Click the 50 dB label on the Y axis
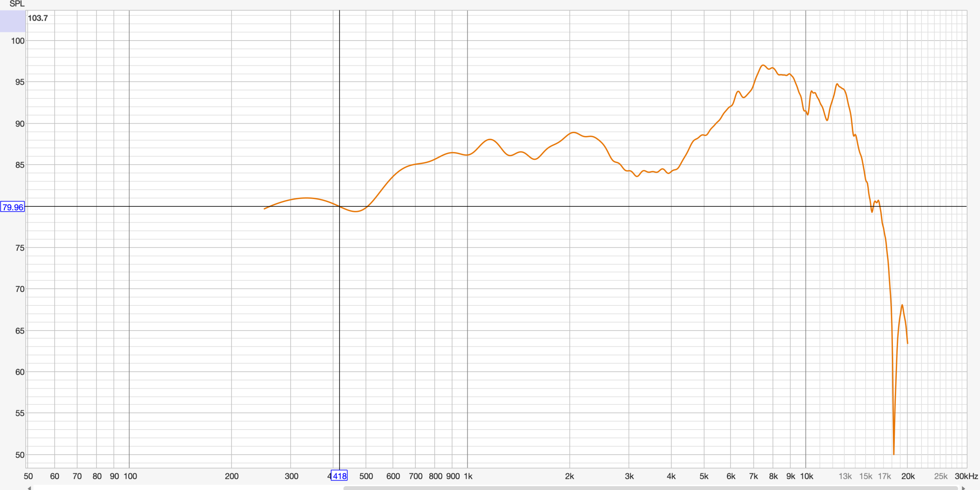Screen dimensions: 980x490 [x=20, y=455]
